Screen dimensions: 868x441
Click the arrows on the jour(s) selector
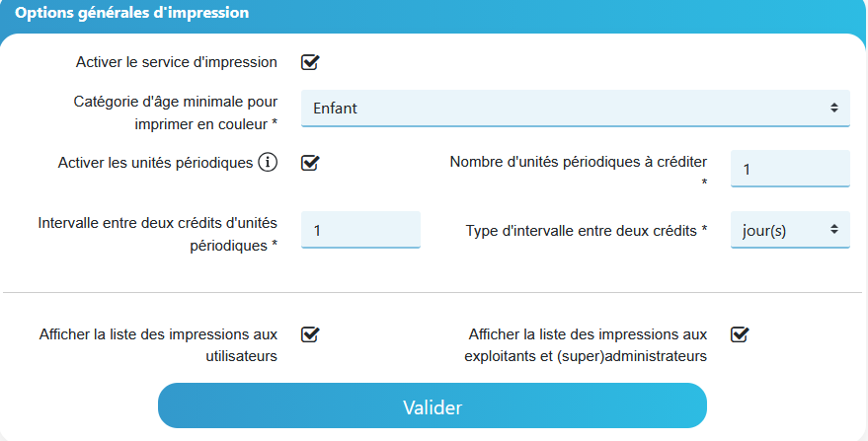834,229
